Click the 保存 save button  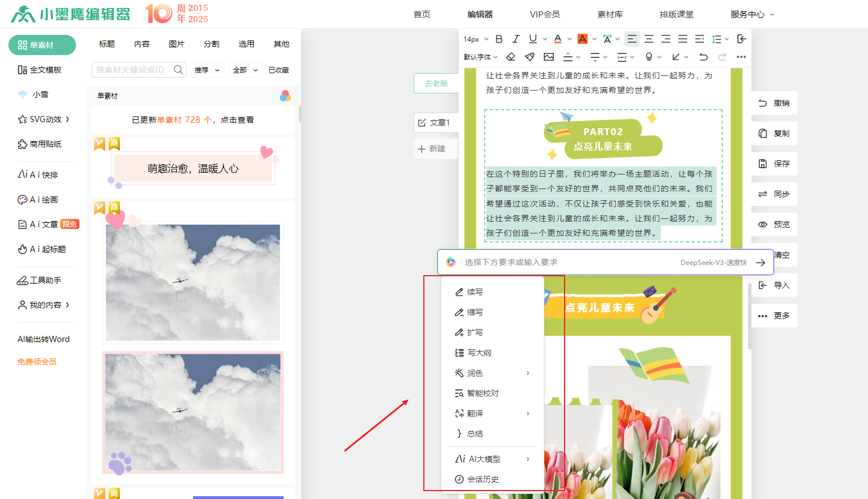(775, 164)
